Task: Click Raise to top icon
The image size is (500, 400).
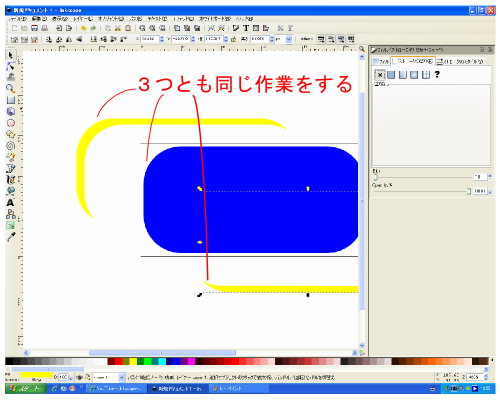Action: tap(124, 39)
